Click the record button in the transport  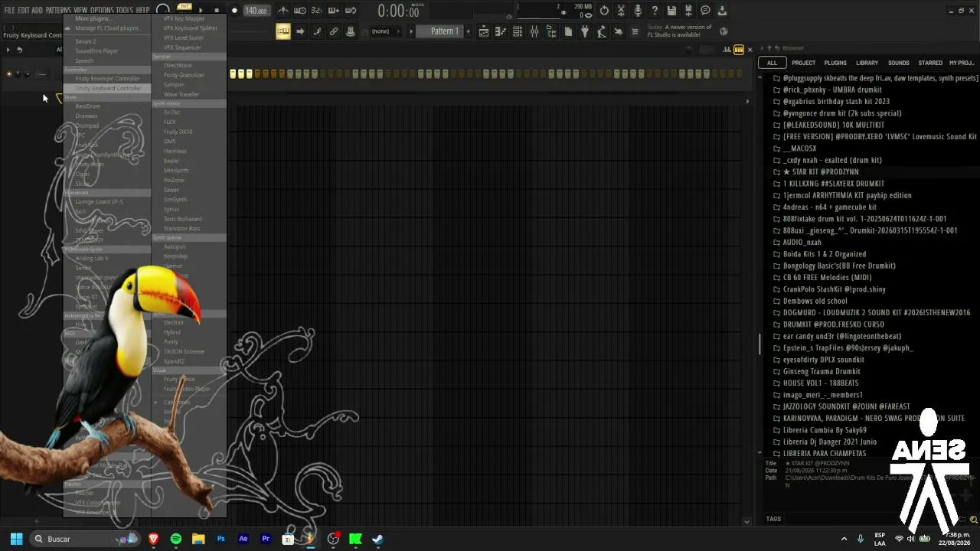coord(234,11)
